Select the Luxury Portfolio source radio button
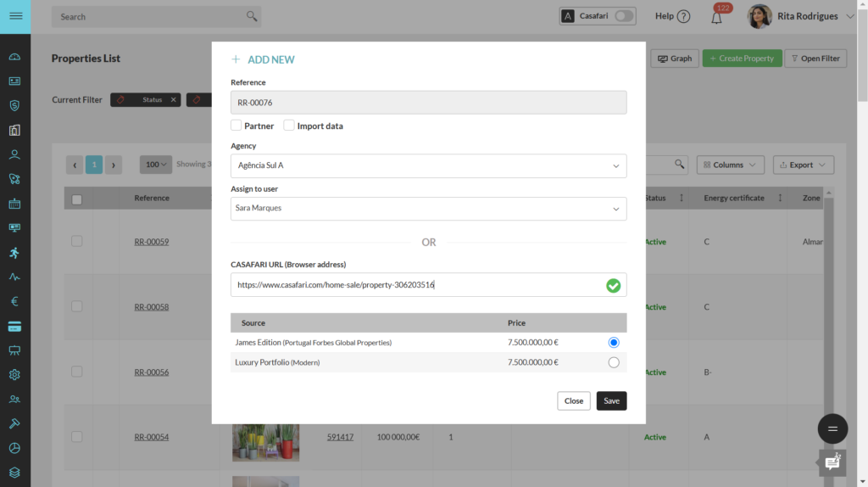The width and height of the screenshot is (868, 487). tap(614, 362)
